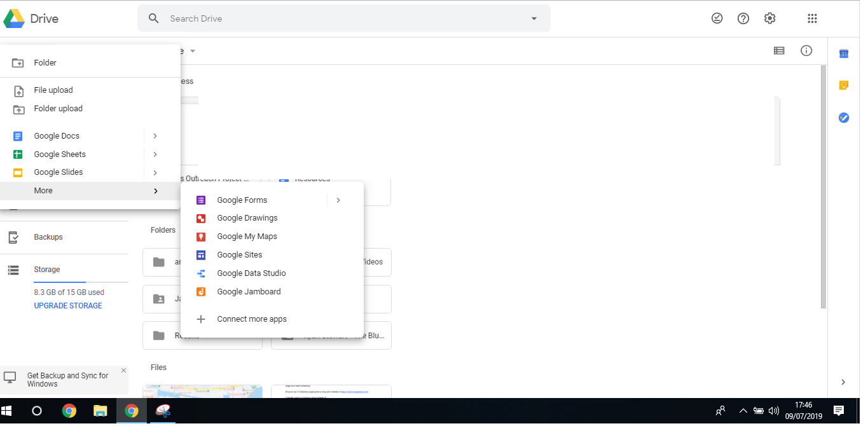Image resolution: width=868 pixels, height=426 pixels.
Task: Create a new Google Sheets spreadsheet
Action: click(71, 155)
